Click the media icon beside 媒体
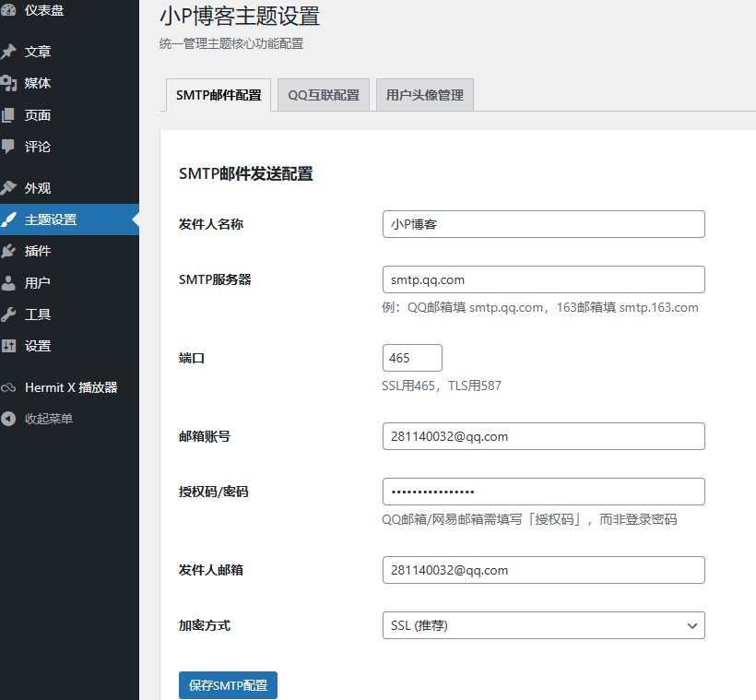Image resolution: width=756 pixels, height=700 pixels. pyautogui.click(x=8, y=83)
